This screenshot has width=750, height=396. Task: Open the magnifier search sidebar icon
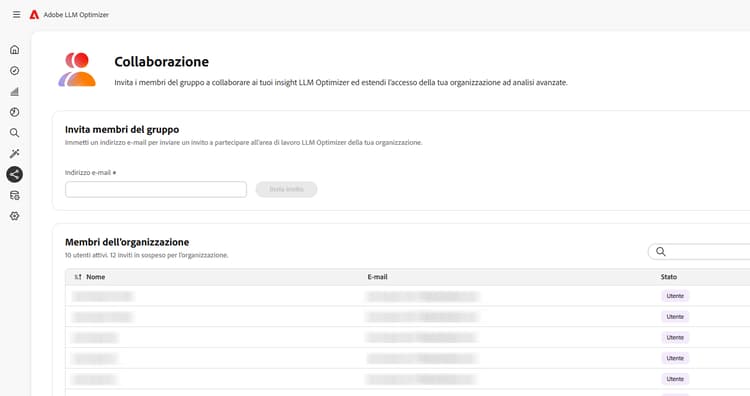[x=15, y=132]
